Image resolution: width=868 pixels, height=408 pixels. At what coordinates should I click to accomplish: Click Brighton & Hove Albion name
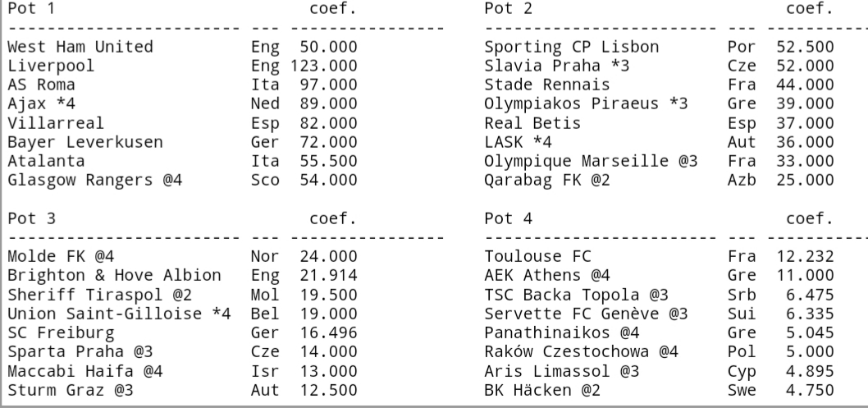113,275
